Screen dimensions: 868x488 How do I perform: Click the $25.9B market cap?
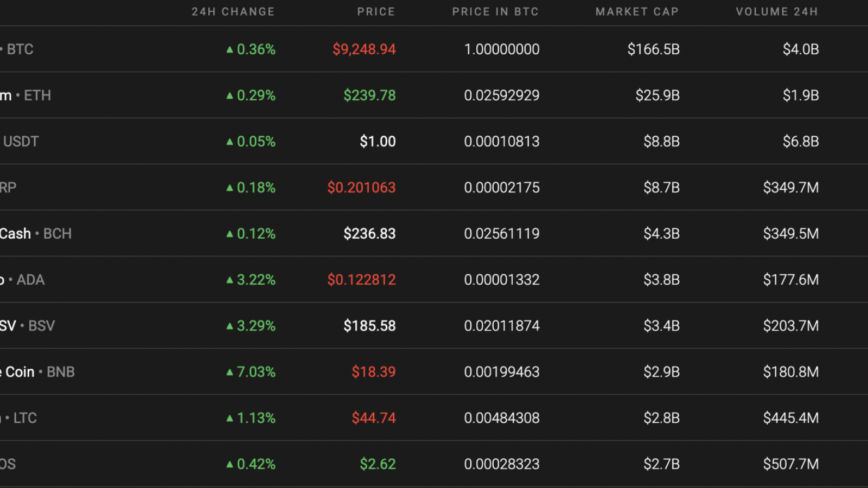[x=658, y=95]
